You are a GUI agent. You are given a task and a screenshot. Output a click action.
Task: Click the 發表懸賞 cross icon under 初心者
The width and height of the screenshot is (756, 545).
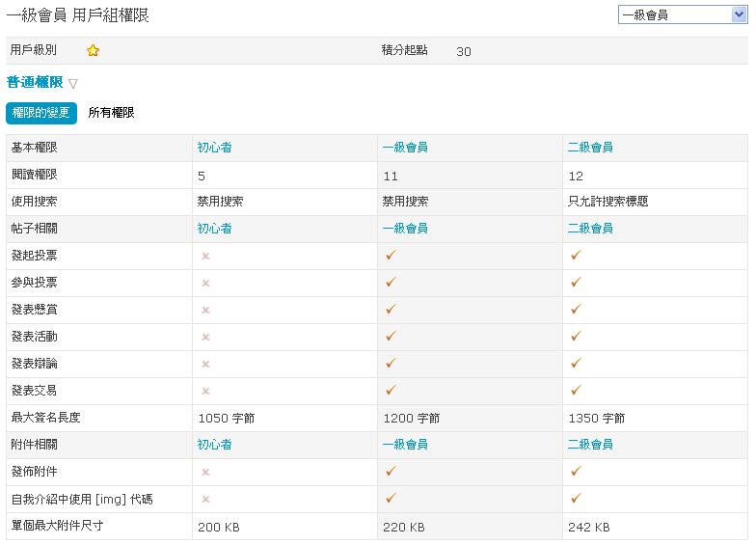click(205, 310)
